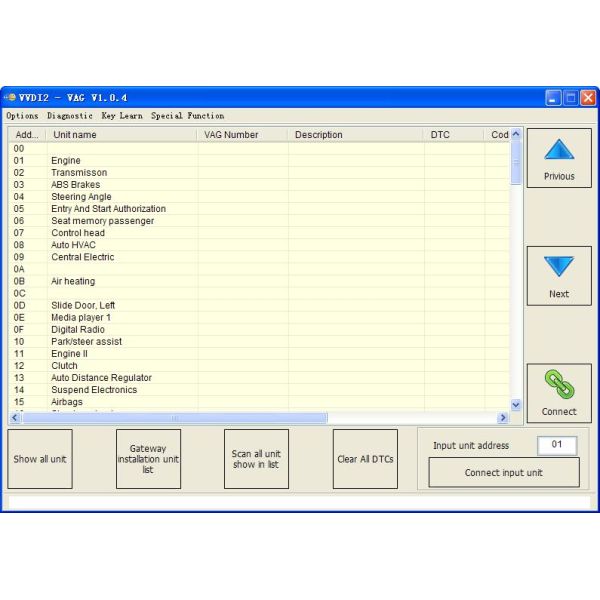The width and height of the screenshot is (600, 600).
Task: Select the empty 00 address row
Action: click(x=259, y=148)
